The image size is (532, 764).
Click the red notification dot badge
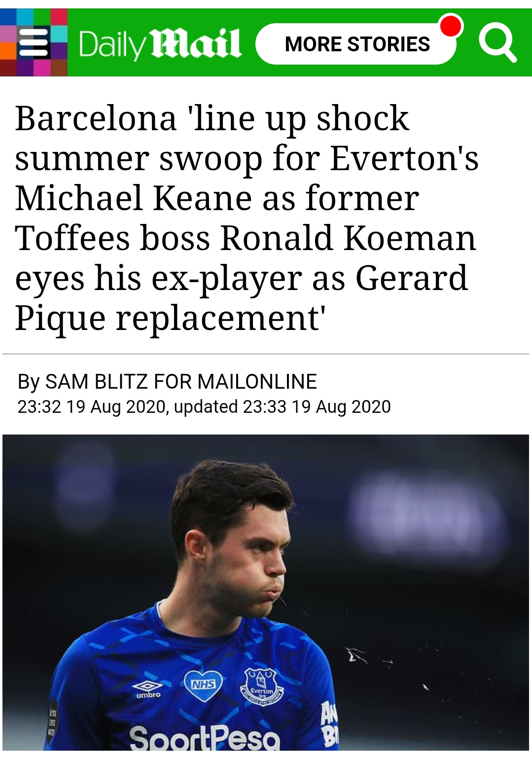pyautogui.click(x=451, y=26)
